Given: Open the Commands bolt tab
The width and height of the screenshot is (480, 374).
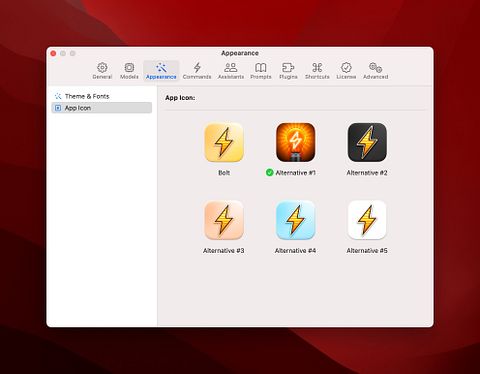Looking at the screenshot, I should 197,71.
